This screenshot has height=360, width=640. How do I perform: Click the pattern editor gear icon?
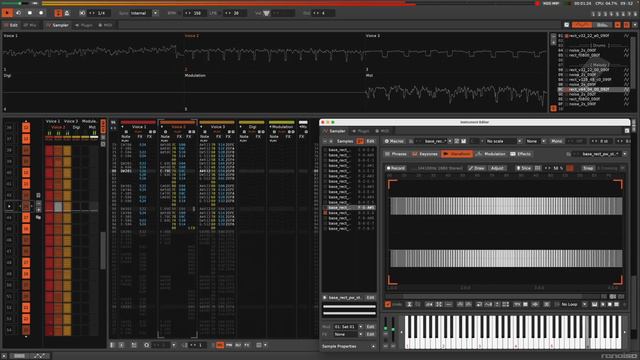[147, 345]
